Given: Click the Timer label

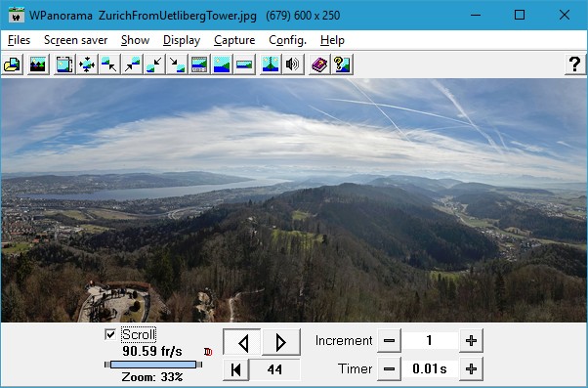Looking at the screenshot, I should (x=355, y=368).
